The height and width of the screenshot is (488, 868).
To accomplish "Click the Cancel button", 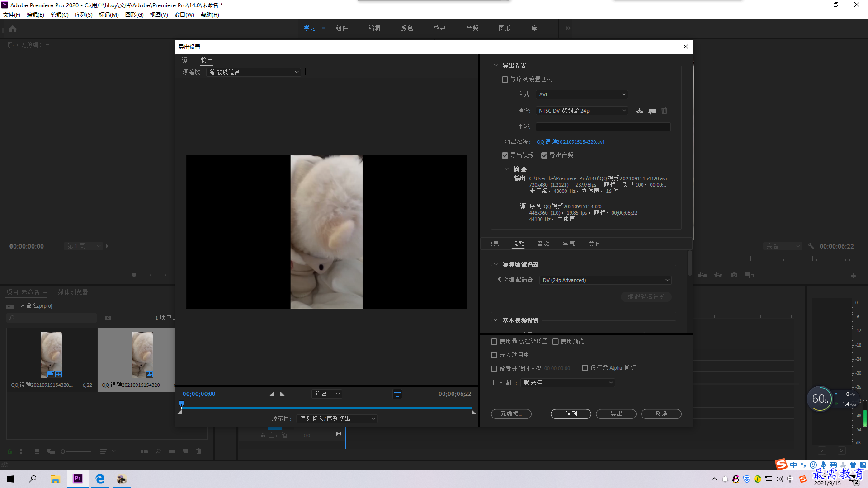I will [661, 414].
